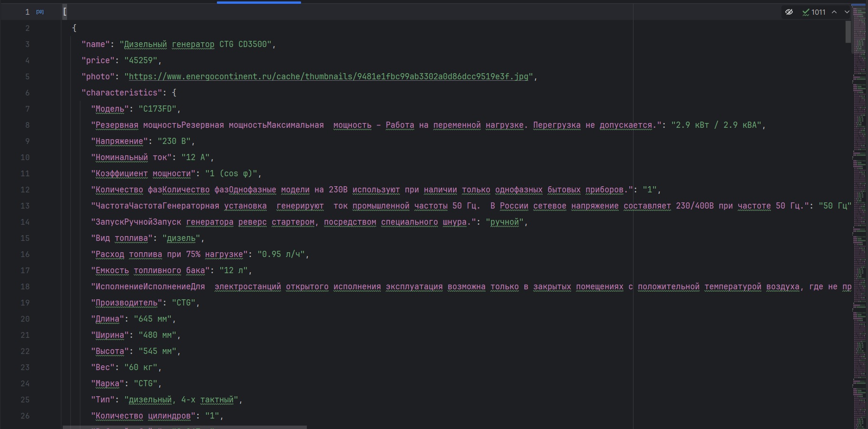Click the "Ширина" key
The width and height of the screenshot is (868, 429).
click(110, 335)
